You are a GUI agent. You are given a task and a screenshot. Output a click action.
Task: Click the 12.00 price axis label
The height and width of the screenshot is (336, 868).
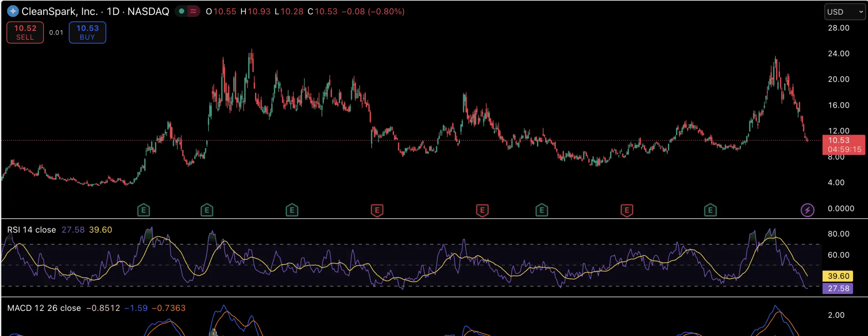click(x=839, y=131)
